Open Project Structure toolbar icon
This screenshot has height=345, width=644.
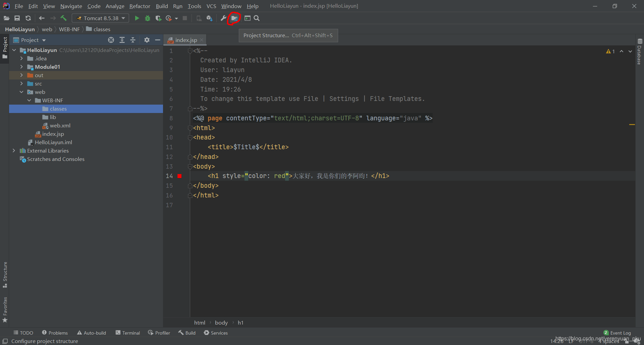point(234,18)
